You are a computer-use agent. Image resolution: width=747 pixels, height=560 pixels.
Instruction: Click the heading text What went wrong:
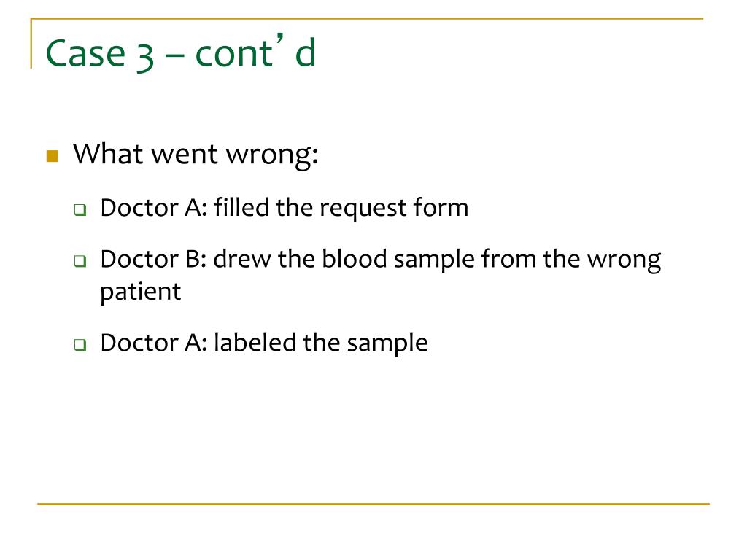196,155
